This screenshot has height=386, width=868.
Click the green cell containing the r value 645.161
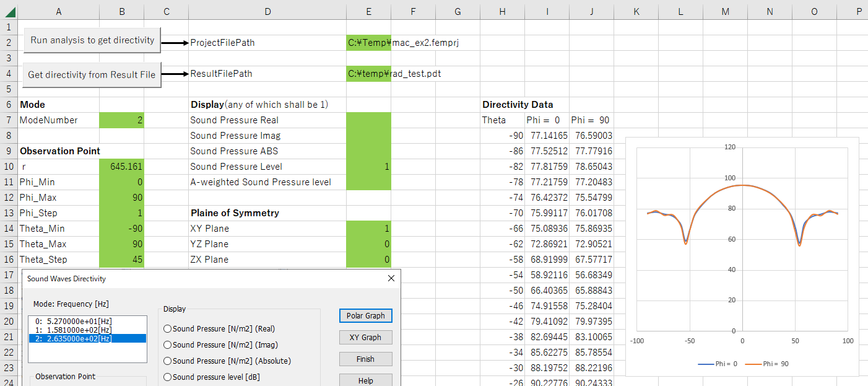point(121,167)
